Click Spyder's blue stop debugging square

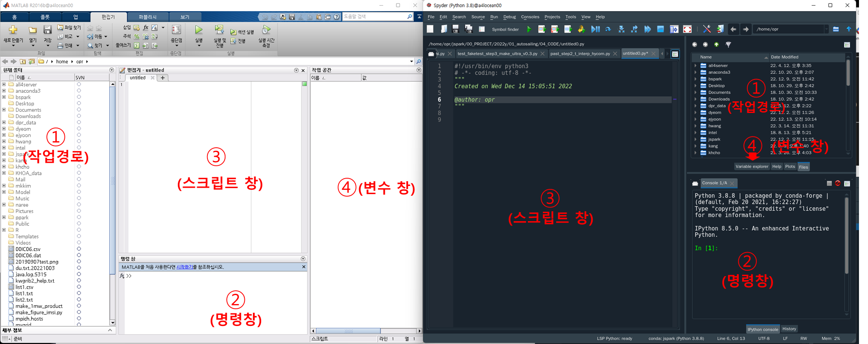tap(661, 29)
